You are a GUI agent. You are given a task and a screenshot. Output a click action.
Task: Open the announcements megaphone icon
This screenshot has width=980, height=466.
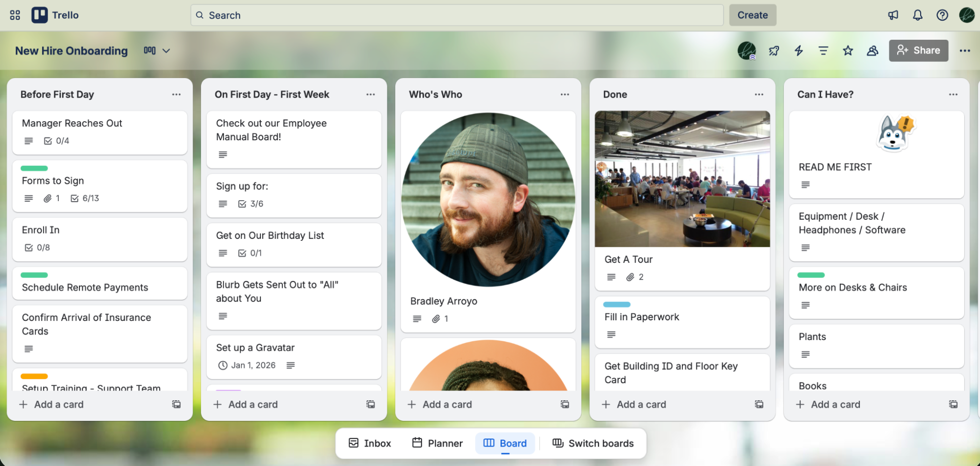(893, 15)
